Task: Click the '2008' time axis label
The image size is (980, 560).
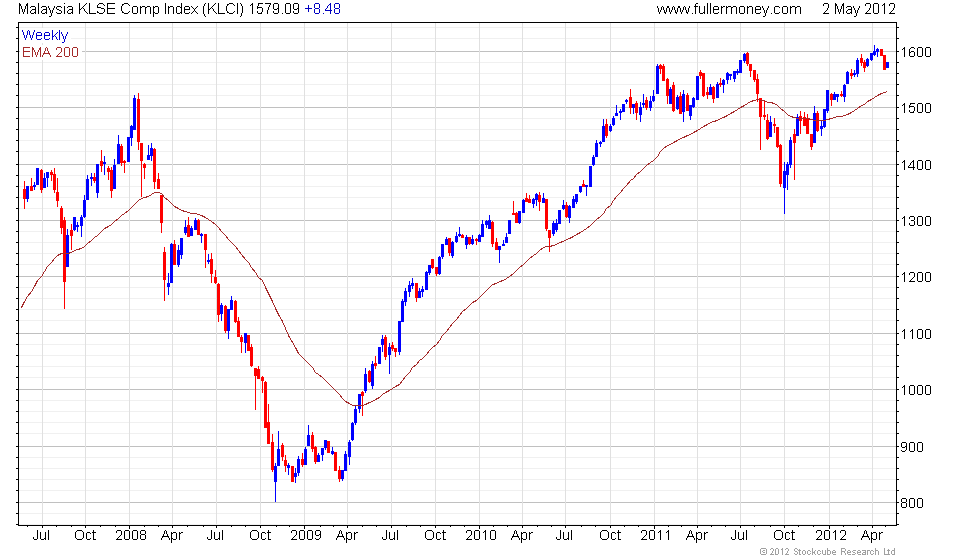Action: [131, 536]
